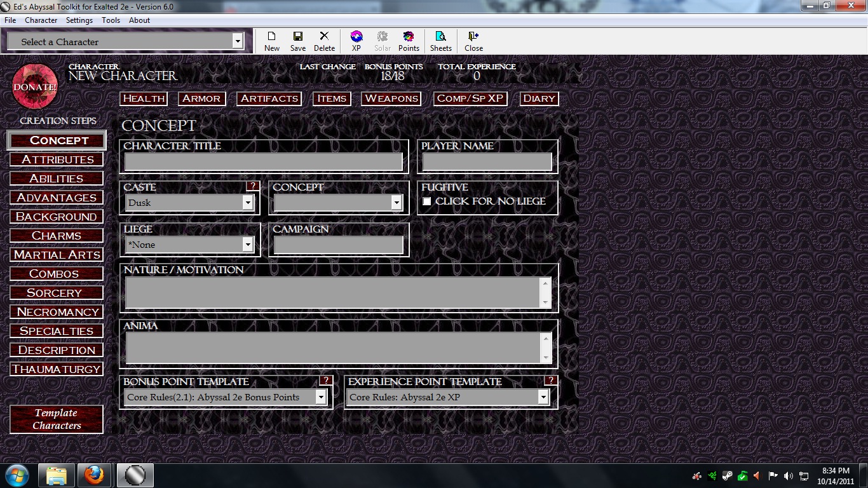Click the Campaign input field
868x488 pixels.
point(339,245)
